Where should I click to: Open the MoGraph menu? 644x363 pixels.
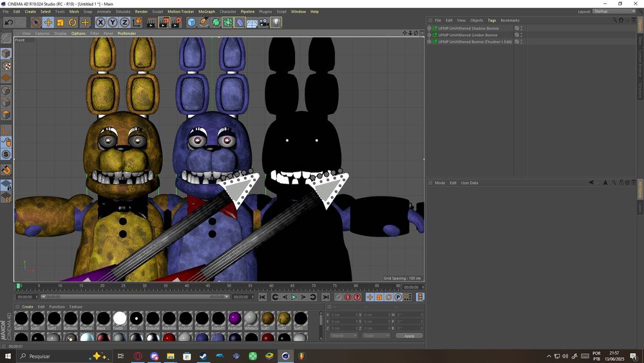[x=207, y=12]
